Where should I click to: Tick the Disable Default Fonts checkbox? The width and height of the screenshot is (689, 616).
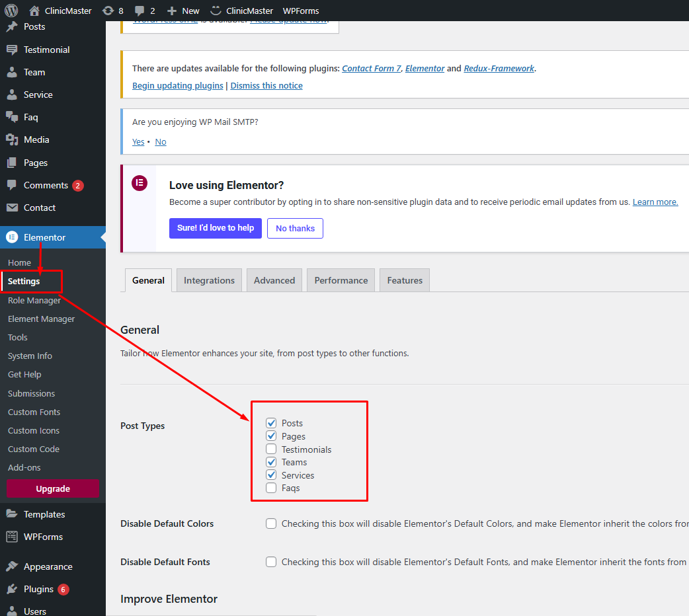click(x=271, y=562)
